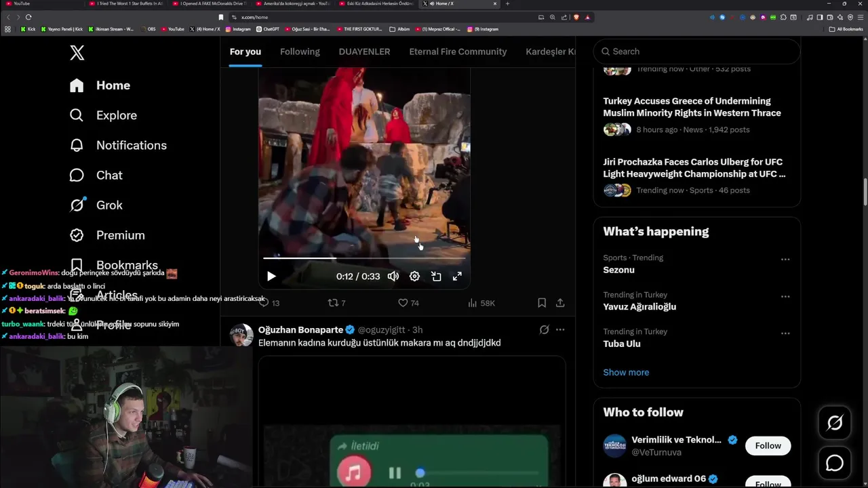Switch to the Following tab

click(300, 52)
